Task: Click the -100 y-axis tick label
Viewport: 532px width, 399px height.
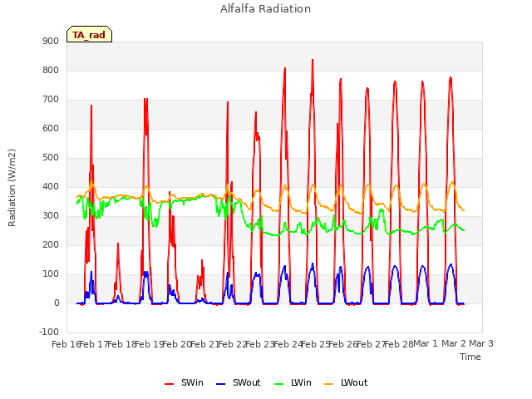Action: click(x=49, y=332)
